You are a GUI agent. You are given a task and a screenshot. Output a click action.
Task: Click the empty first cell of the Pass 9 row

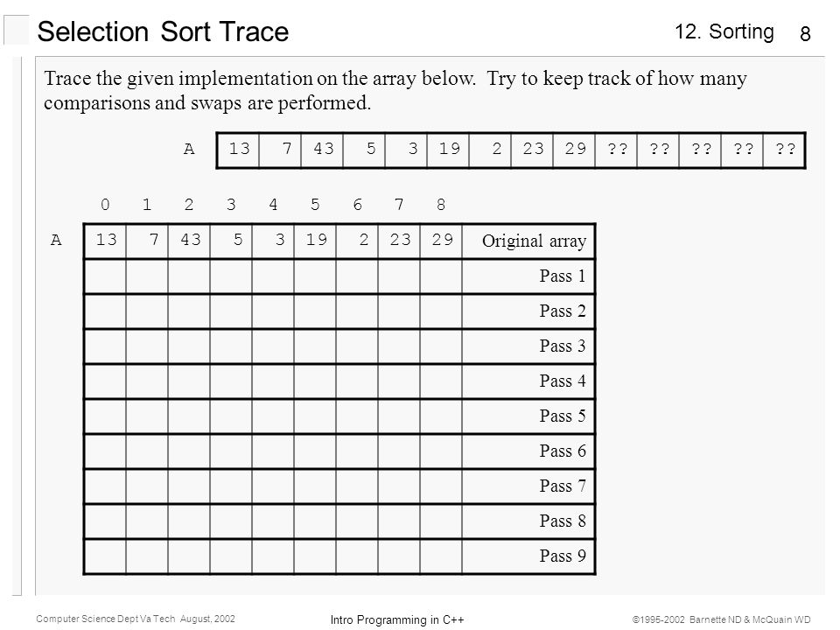click(105, 556)
